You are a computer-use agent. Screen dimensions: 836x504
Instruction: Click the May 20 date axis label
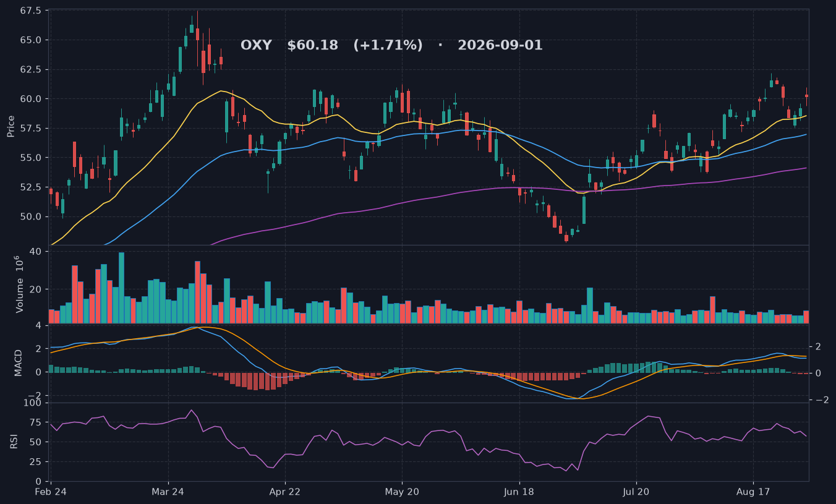(x=402, y=492)
